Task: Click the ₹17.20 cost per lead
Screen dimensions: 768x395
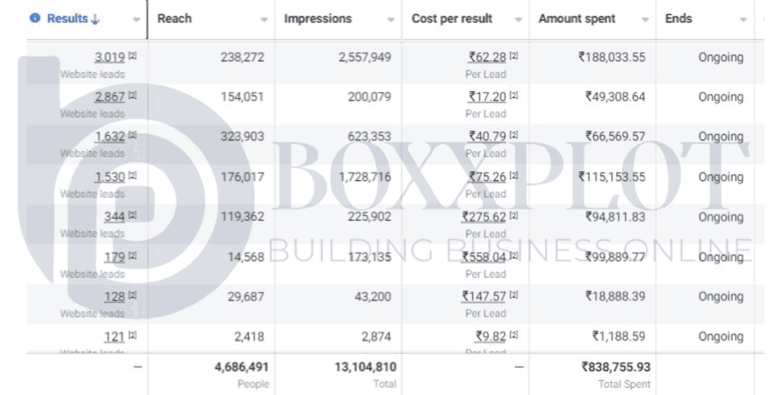Action: [487, 97]
